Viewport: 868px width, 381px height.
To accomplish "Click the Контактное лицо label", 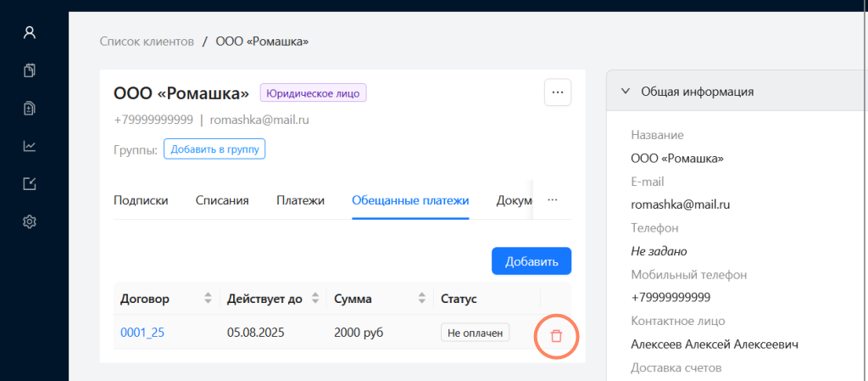I will pos(677,322).
